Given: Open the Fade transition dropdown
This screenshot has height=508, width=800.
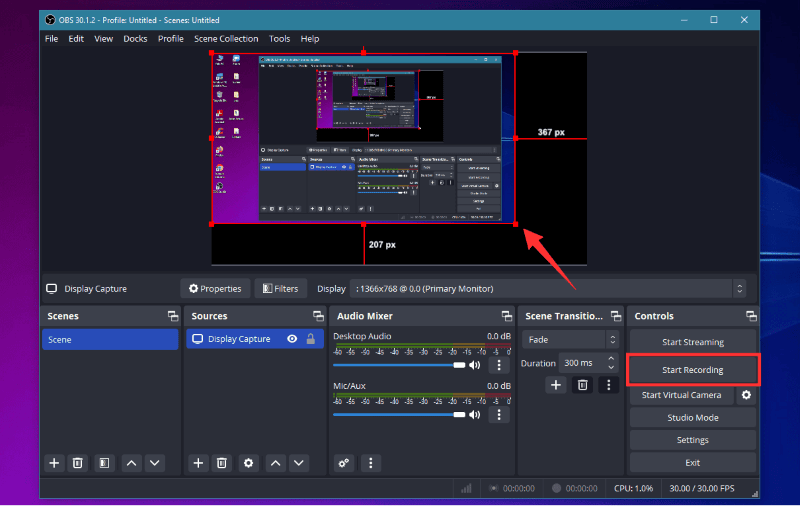Looking at the screenshot, I should 563,340.
